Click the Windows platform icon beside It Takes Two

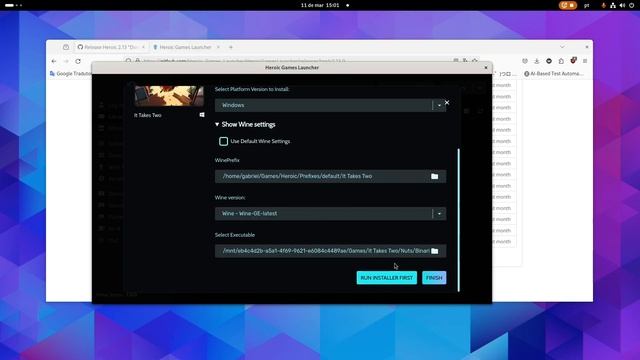[202, 115]
